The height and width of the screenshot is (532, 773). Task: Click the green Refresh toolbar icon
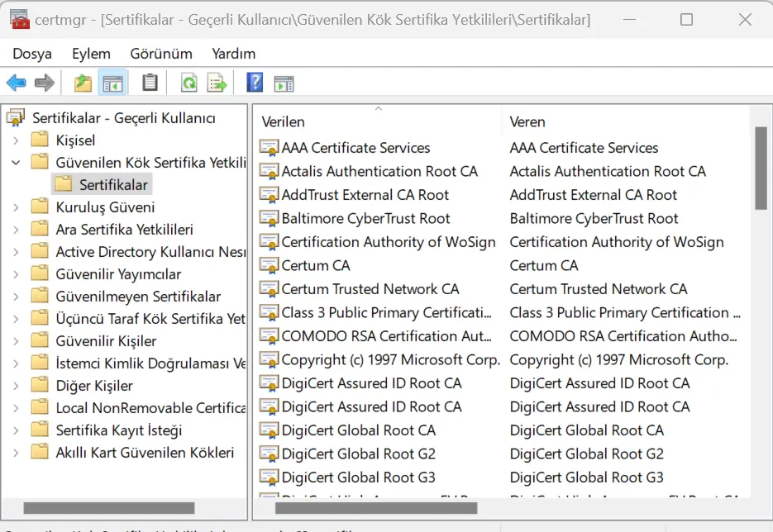(x=189, y=83)
